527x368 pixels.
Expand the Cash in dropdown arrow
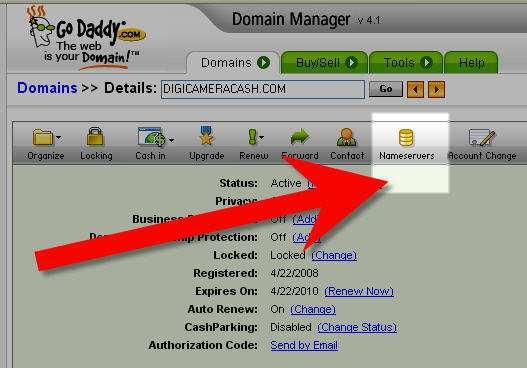171,139
